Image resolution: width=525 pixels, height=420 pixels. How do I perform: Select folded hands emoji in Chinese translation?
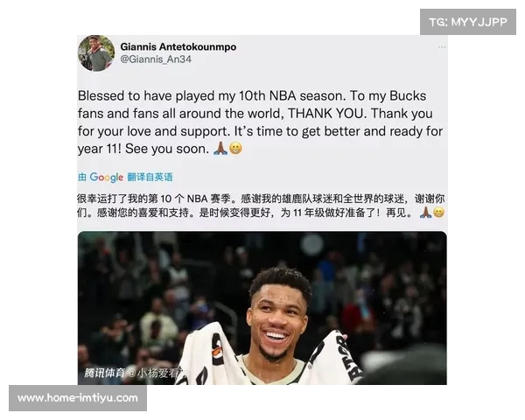[425, 213]
